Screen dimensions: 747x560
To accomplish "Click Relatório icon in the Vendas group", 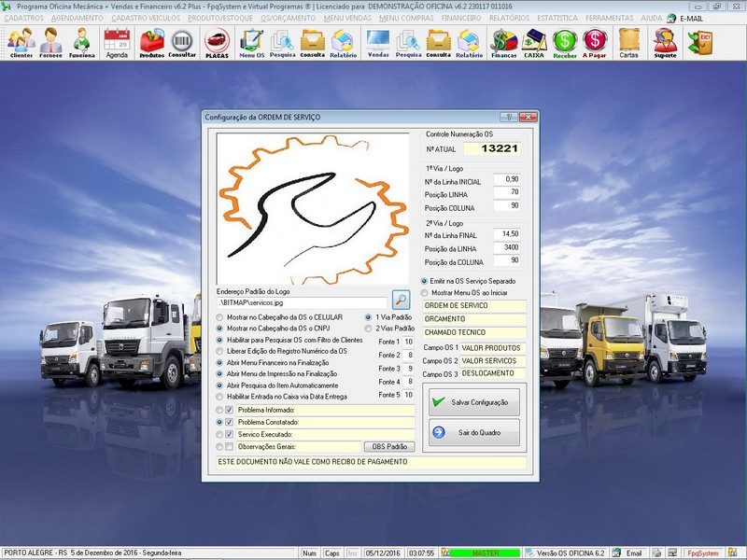I will pyautogui.click(x=470, y=43).
